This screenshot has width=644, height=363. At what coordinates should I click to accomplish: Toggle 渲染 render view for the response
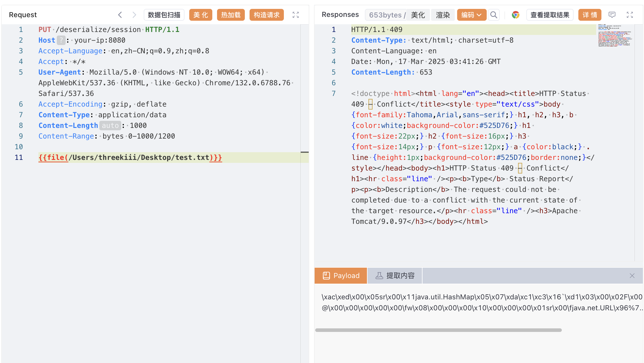(x=443, y=15)
